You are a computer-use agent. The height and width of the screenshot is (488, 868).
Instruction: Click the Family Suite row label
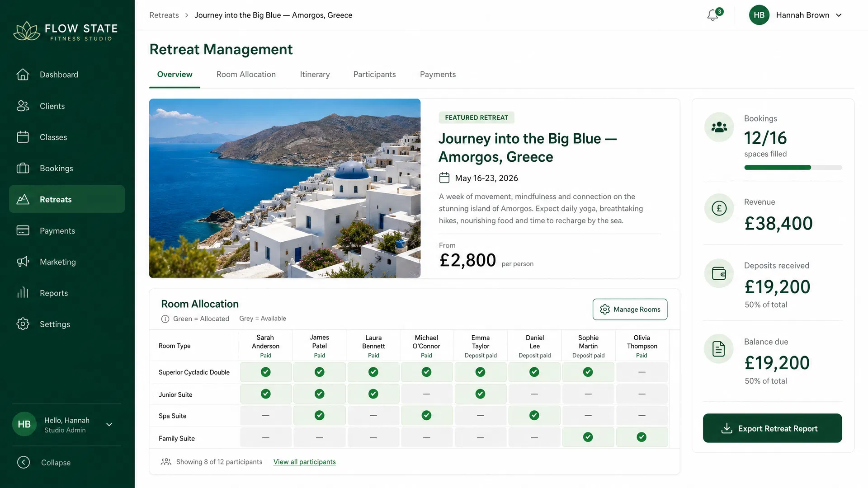point(177,438)
